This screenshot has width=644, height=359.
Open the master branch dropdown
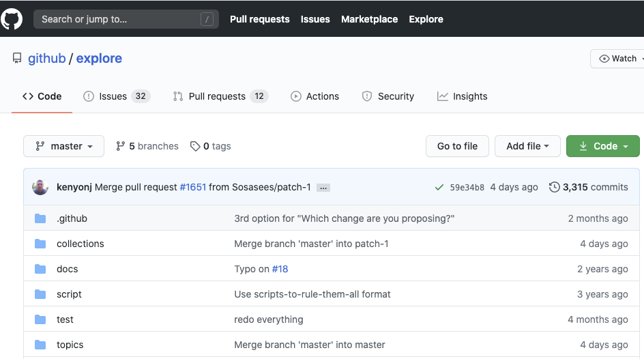coord(63,146)
